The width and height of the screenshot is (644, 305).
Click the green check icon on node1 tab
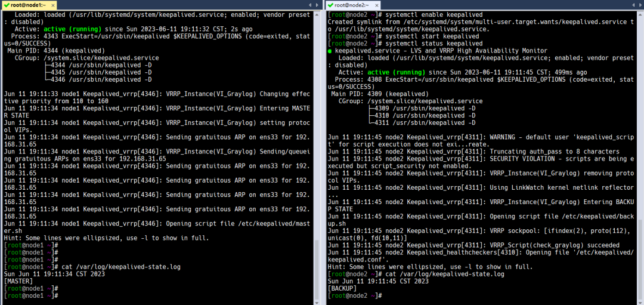pyautogui.click(x=7, y=5)
